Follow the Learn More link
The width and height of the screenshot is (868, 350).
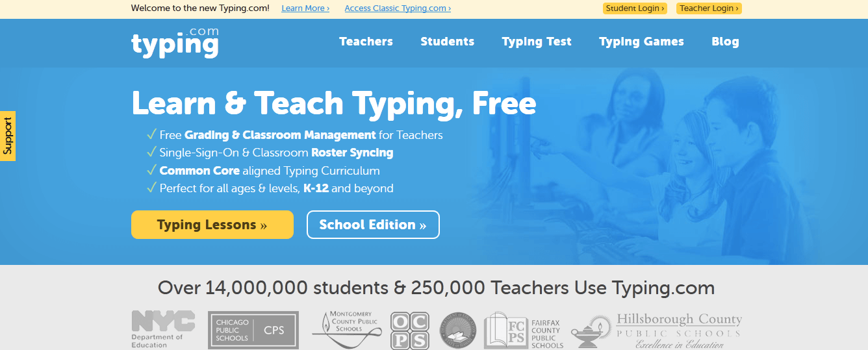pos(305,8)
